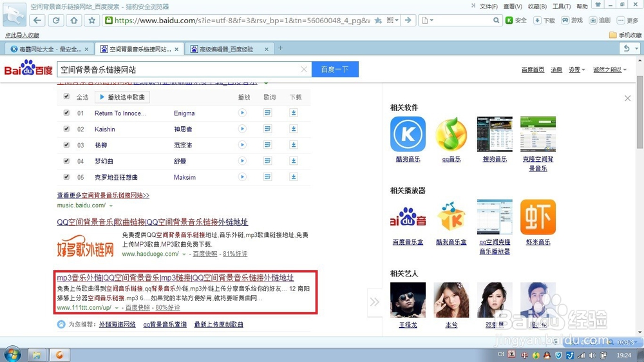Download song 梦幻曲
Screen dimensions: 644x362
click(294, 160)
